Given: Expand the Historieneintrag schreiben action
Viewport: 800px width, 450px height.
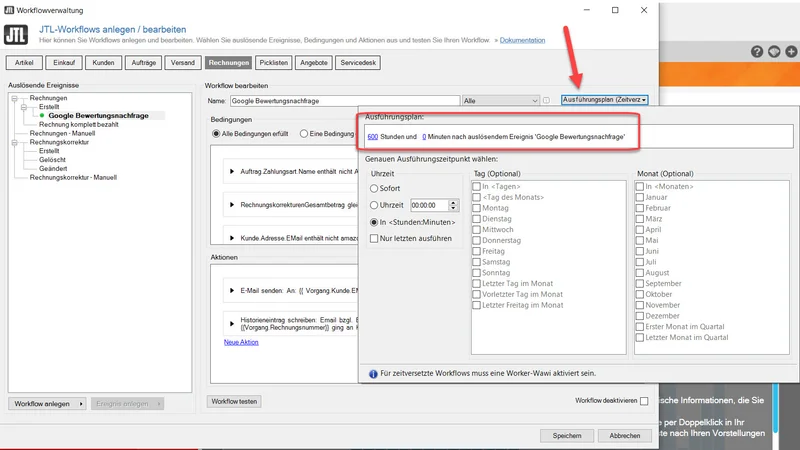Looking at the screenshot, I should tap(232, 323).
